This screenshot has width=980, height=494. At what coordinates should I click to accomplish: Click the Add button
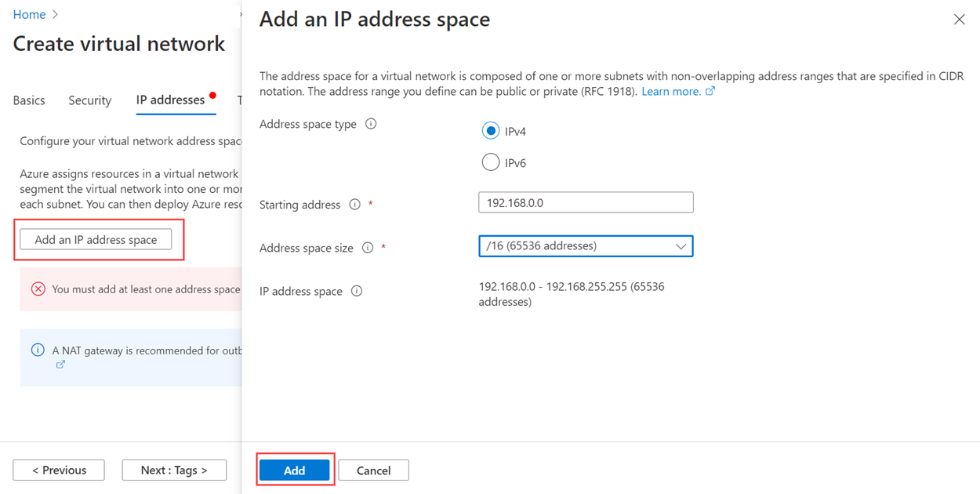point(294,470)
